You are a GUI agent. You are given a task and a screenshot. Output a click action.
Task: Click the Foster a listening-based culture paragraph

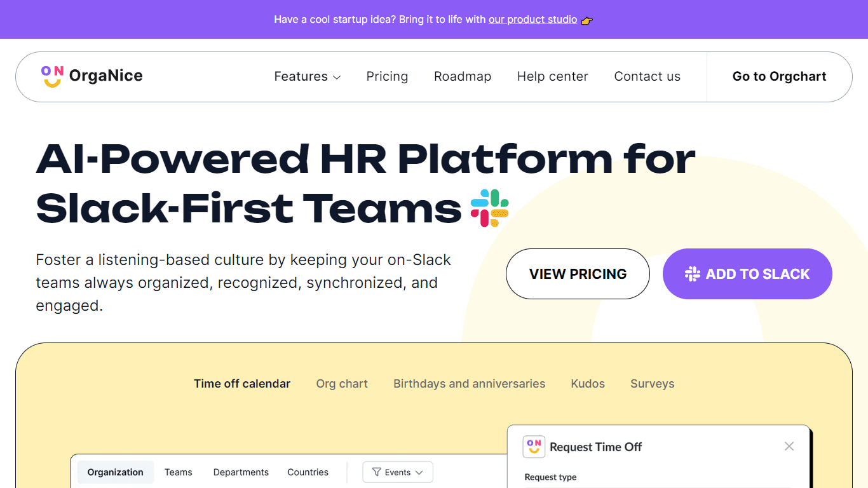pyautogui.click(x=243, y=283)
